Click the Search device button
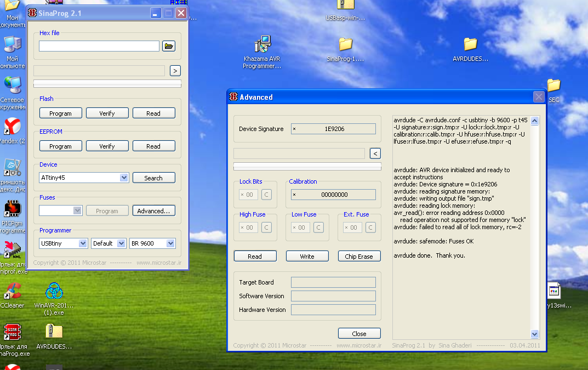This screenshot has width=588, height=370. pos(153,178)
